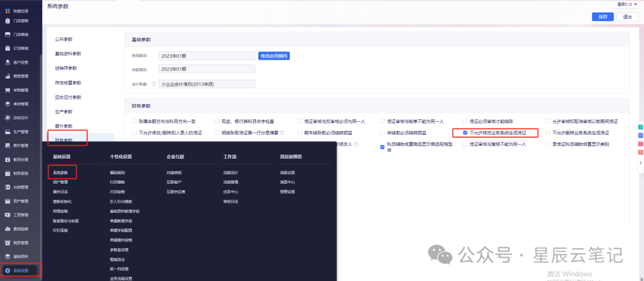Click the pink floating icon on right edge
The image size is (644, 281).
[640, 144]
